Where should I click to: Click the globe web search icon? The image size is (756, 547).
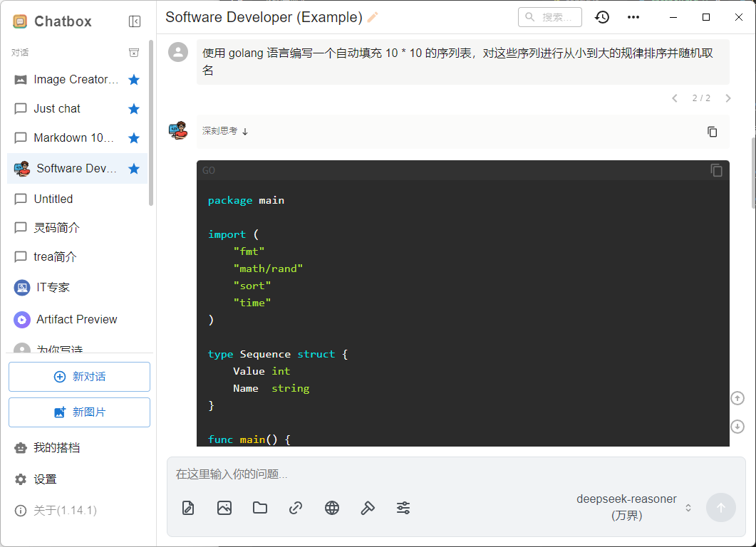[x=332, y=508]
